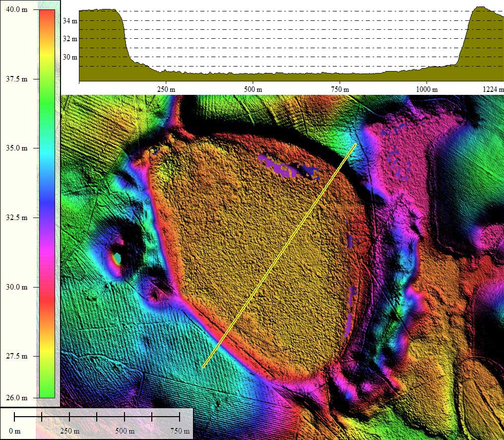The image size is (504, 440).
Task: Click the 30.0 m legend label
Action: (17, 287)
